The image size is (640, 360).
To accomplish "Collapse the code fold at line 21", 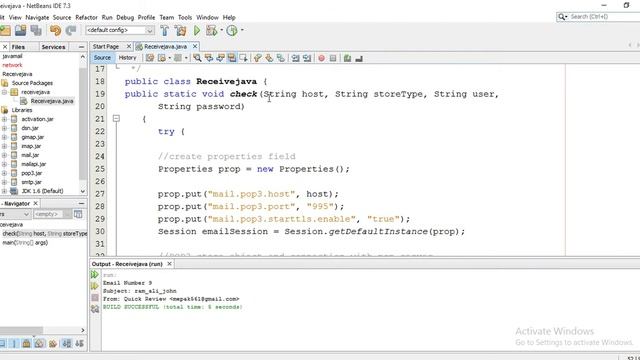I will [x=116, y=119].
